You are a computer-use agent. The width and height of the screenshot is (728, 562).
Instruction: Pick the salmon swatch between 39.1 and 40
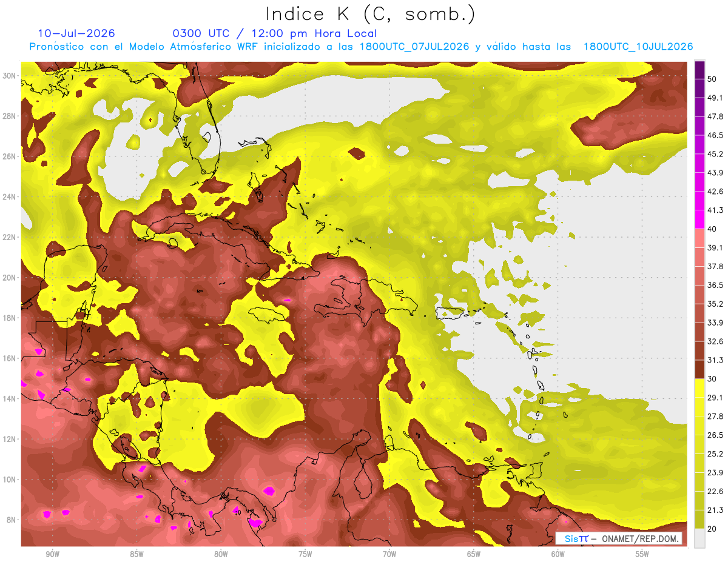tap(699, 238)
